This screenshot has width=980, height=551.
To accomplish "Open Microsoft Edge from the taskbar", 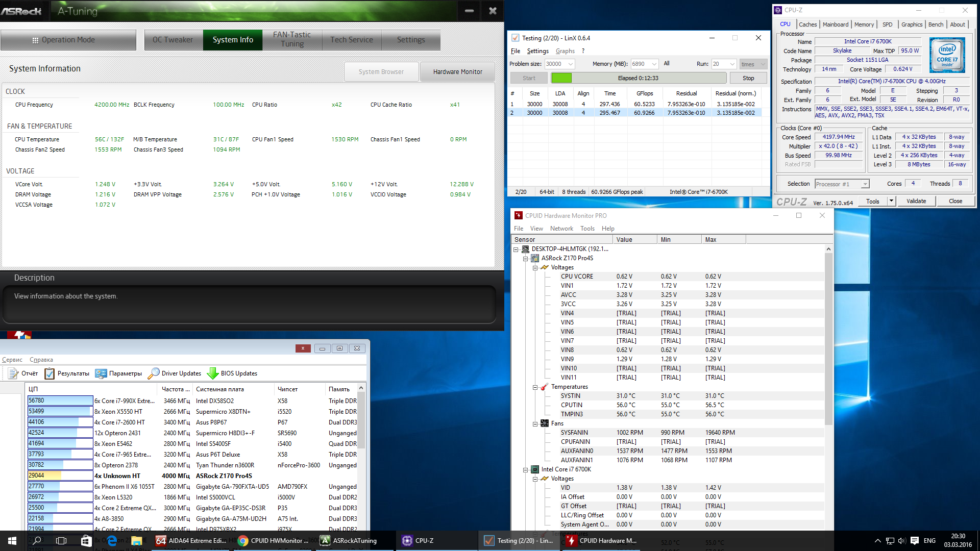I will [x=112, y=541].
